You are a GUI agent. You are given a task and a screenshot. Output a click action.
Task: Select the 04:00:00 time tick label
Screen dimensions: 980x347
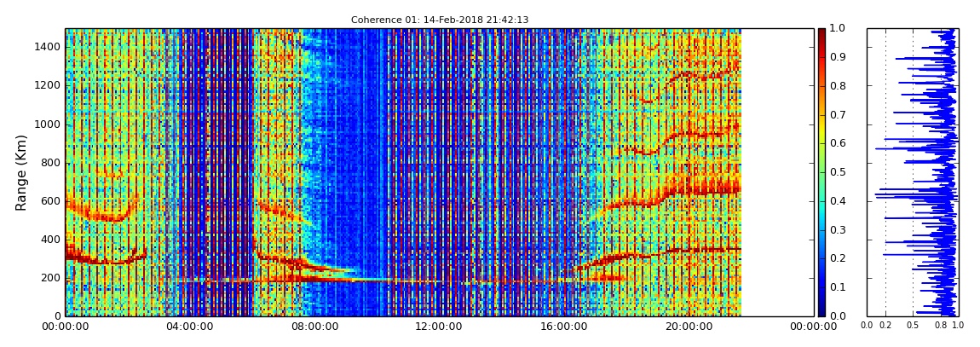[188, 327]
